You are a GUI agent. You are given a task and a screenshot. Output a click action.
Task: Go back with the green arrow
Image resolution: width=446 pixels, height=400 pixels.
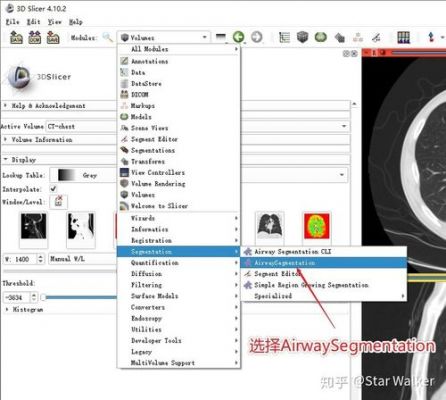[x=238, y=37]
